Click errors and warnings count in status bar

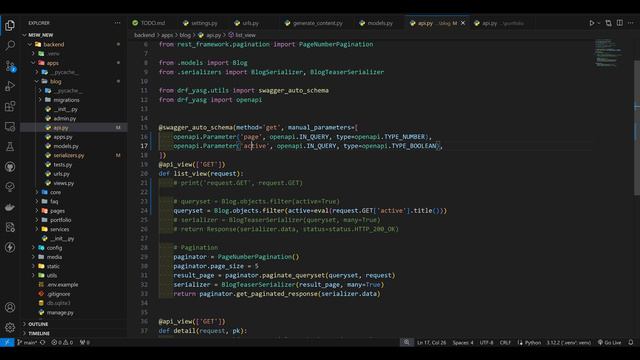point(62,342)
